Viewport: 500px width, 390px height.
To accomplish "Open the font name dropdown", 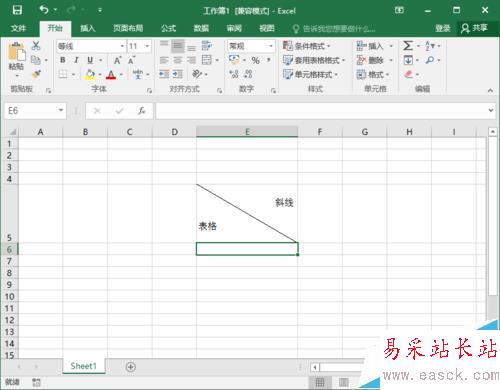I will click(x=122, y=46).
